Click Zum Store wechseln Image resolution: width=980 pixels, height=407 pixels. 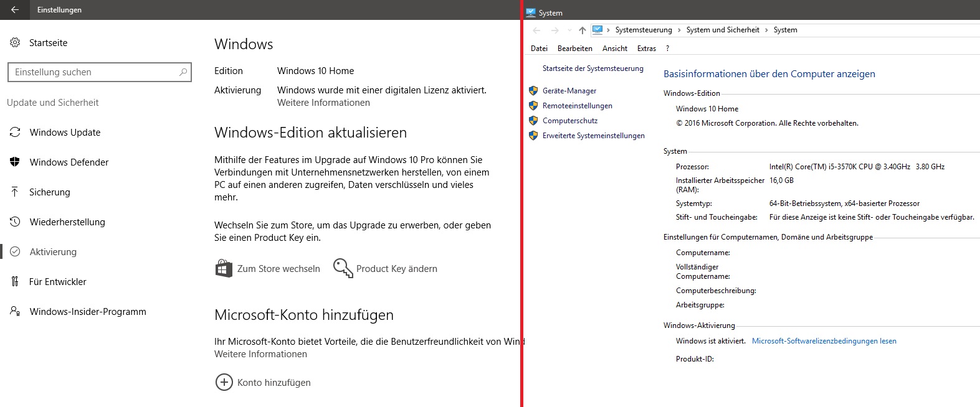click(x=278, y=269)
